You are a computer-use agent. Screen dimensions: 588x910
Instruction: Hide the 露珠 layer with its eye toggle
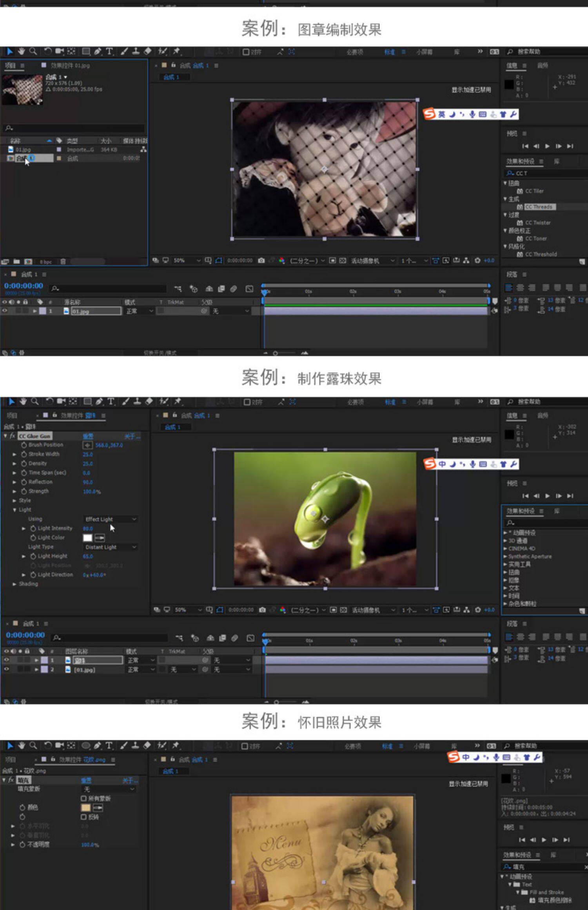coord(6,660)
